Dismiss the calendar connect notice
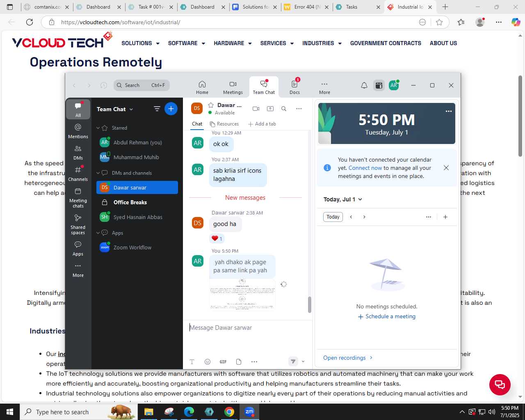This screenshot has width=525, height=420. (446, 168)
